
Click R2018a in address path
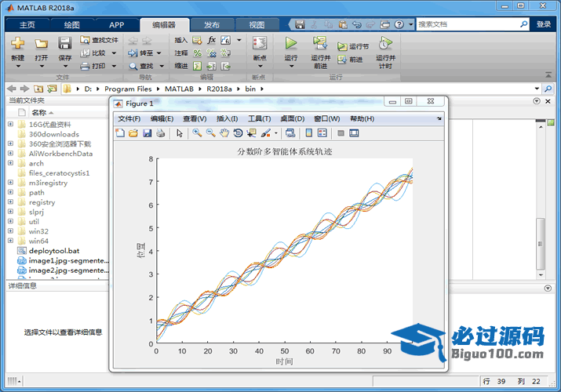[x=219, y=89]
